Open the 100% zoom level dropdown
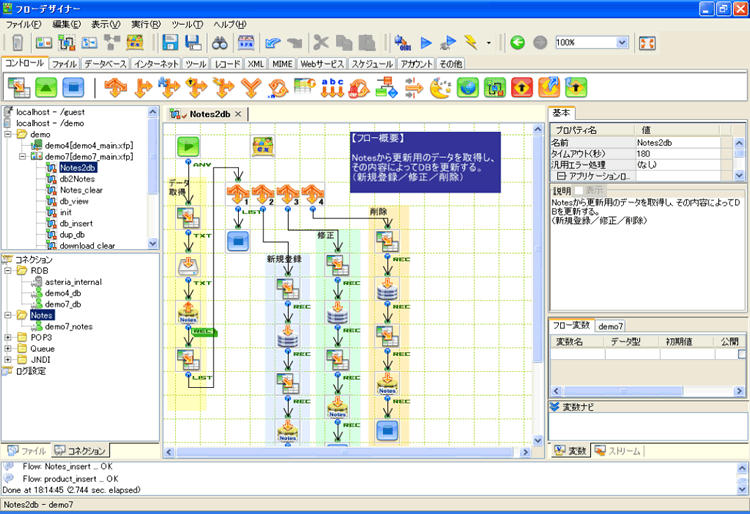Screen dimensions: 750x514 click(x=621, y=43)
